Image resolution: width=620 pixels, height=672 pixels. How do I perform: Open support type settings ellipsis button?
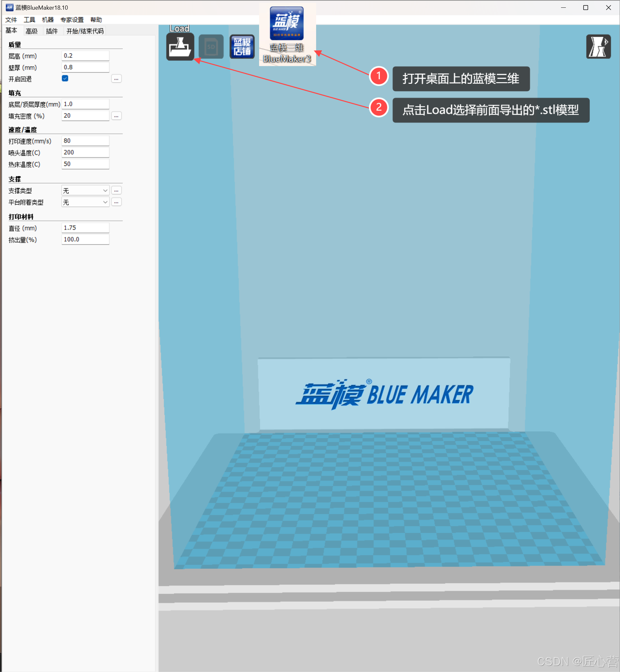click(x=116, y=190)
